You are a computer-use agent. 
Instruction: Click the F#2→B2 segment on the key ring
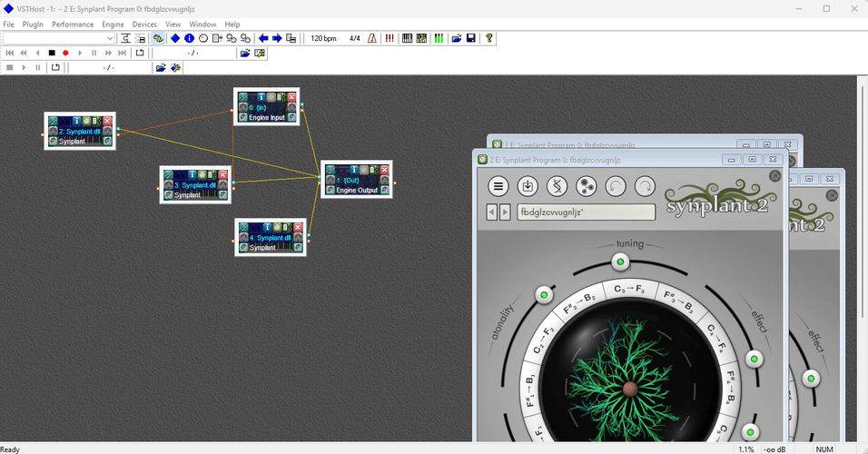click(579, 303)
